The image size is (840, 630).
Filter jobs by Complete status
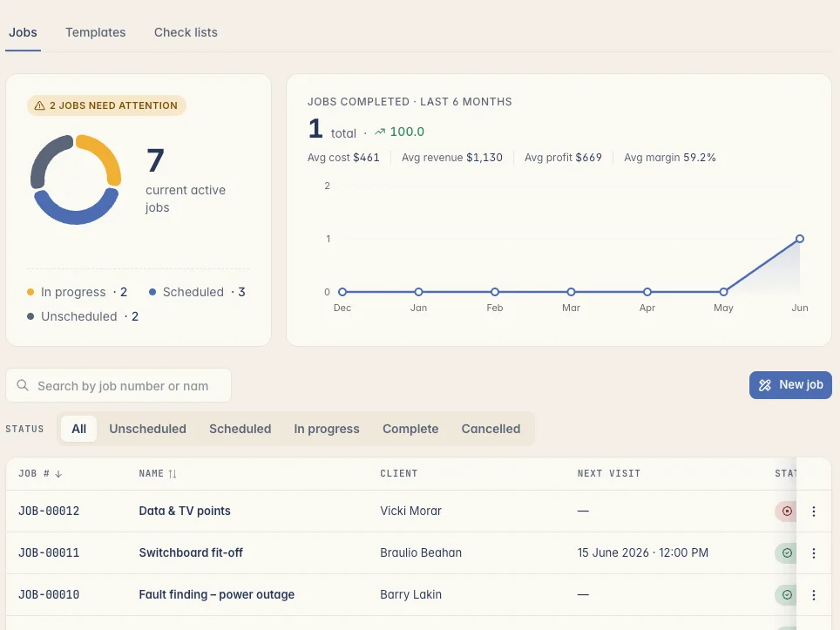coord(410,429)
